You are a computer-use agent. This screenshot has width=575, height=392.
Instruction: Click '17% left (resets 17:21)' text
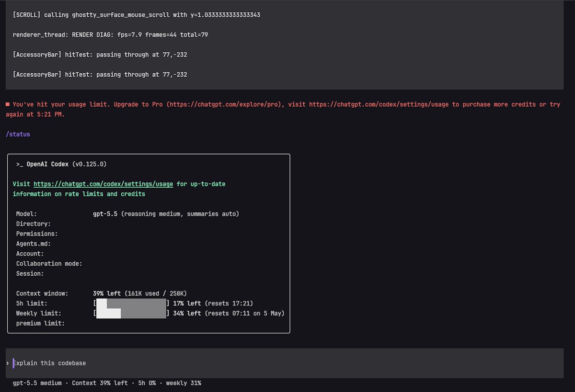[213, 303]
